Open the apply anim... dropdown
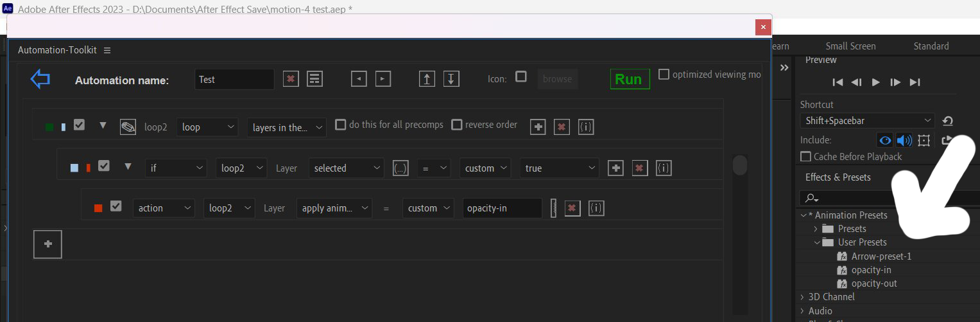The image size is (980, 322). [334, 208]
